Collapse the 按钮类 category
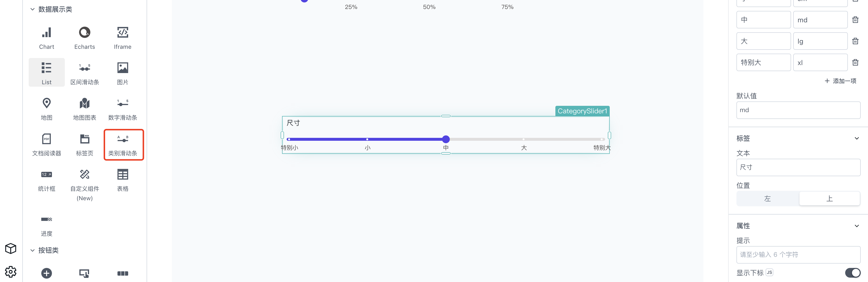This screenshot has height=282, width=868. [32, 250]
